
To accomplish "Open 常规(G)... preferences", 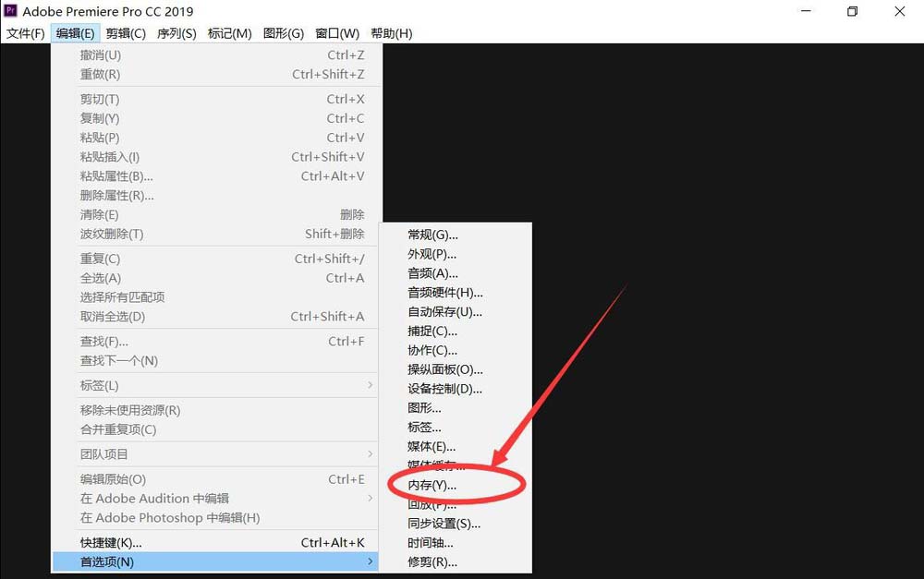I will pyautogui.click(x=455, y=235).
